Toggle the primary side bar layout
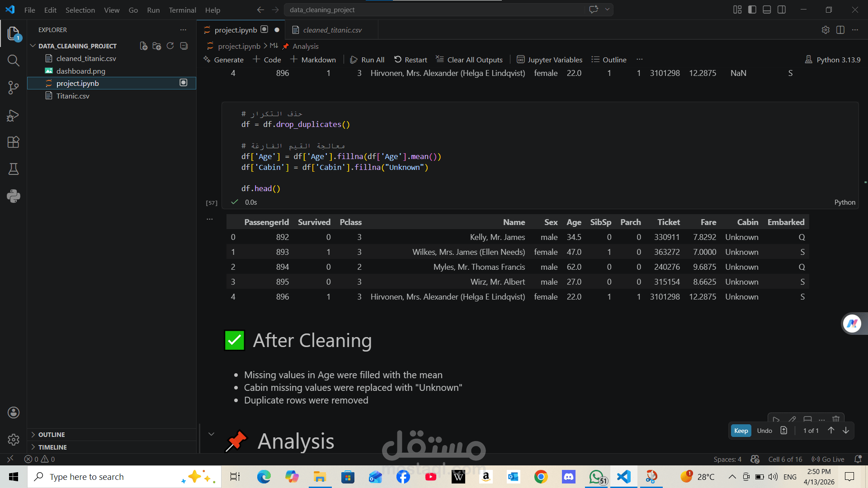Image resolution: width=868 pixels, height=488 pixels. 752,9
